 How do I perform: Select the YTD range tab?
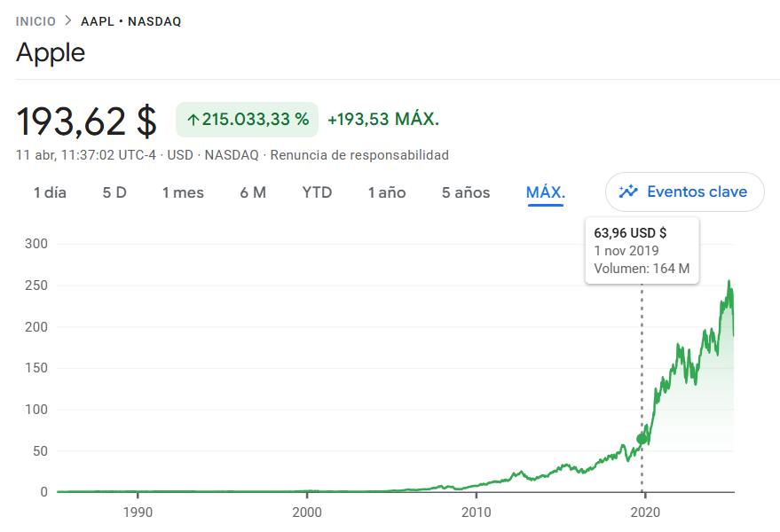[317, 192]
